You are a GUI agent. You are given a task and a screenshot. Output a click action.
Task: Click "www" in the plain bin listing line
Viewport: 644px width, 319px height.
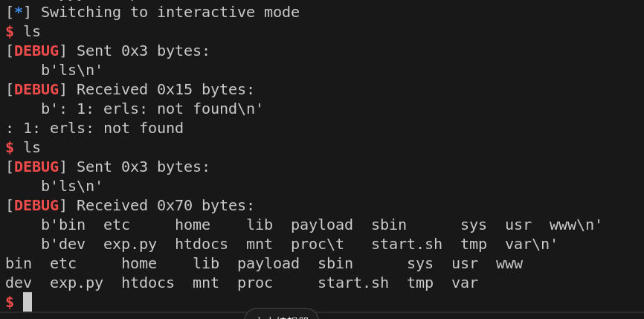(509, 263)
